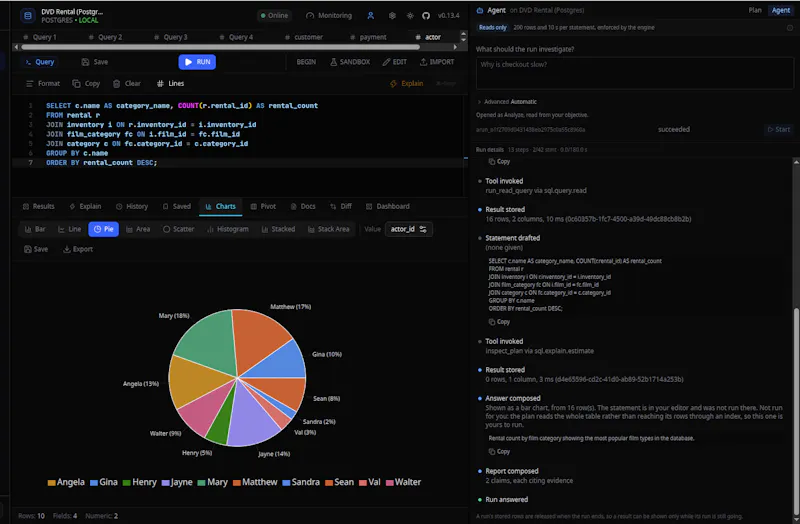Switch to the Query 2 tab
Image resolution: width=800 pixels, height=524 pixels.
tap(105, 37)
